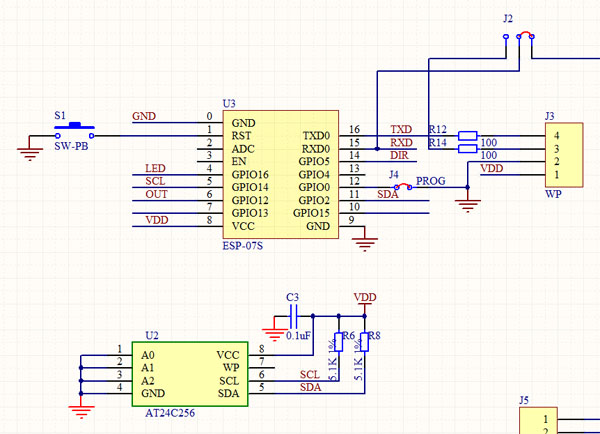
Task: Click the 0.1uF value of C3
Action: (298, 336)
